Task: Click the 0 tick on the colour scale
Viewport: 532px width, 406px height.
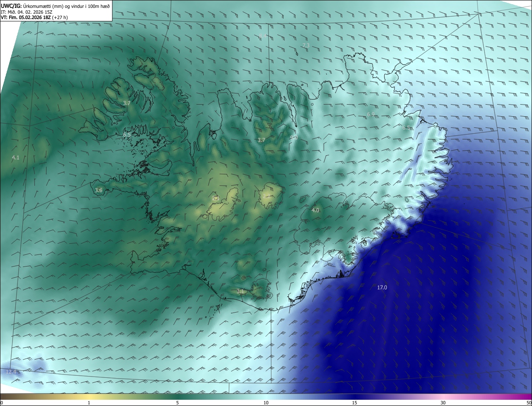Action: [x=2, y=403]
